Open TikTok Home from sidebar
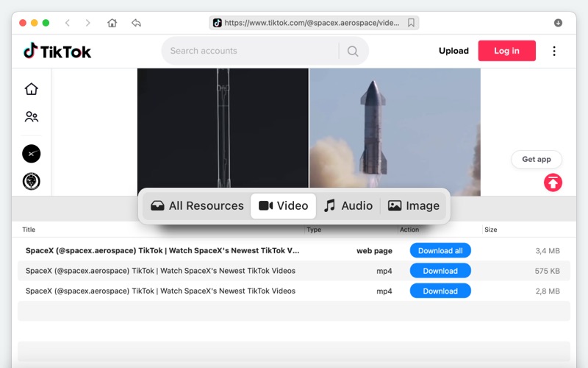The height and width of the screenshot is (368, 588). [x=31, y=89]
